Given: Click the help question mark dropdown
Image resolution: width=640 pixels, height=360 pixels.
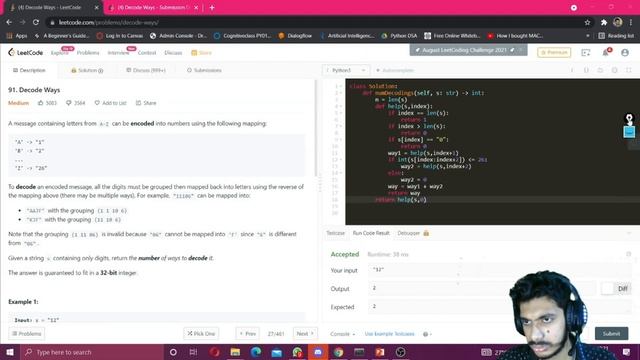Looking at the screenshot, I should tap(427, 334).
